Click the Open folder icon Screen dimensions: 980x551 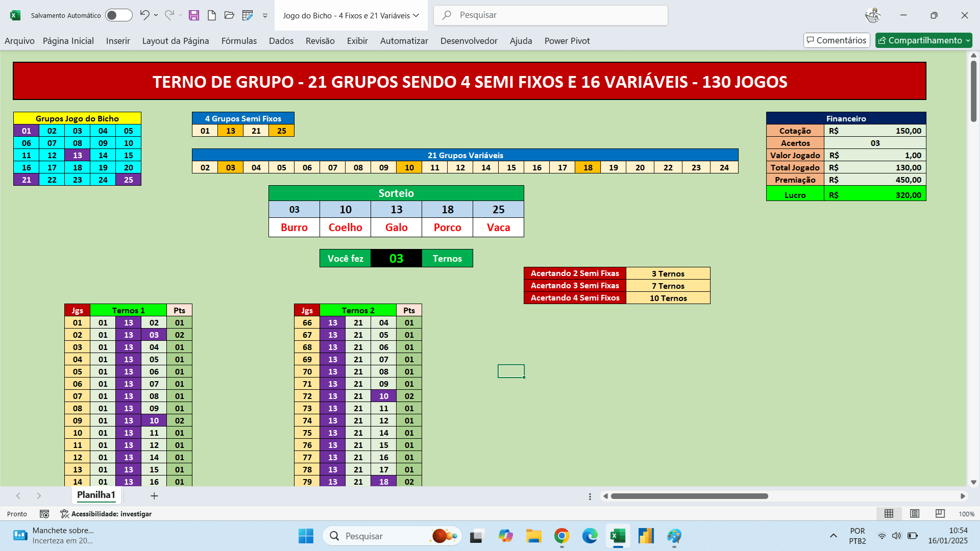point(229,15)
